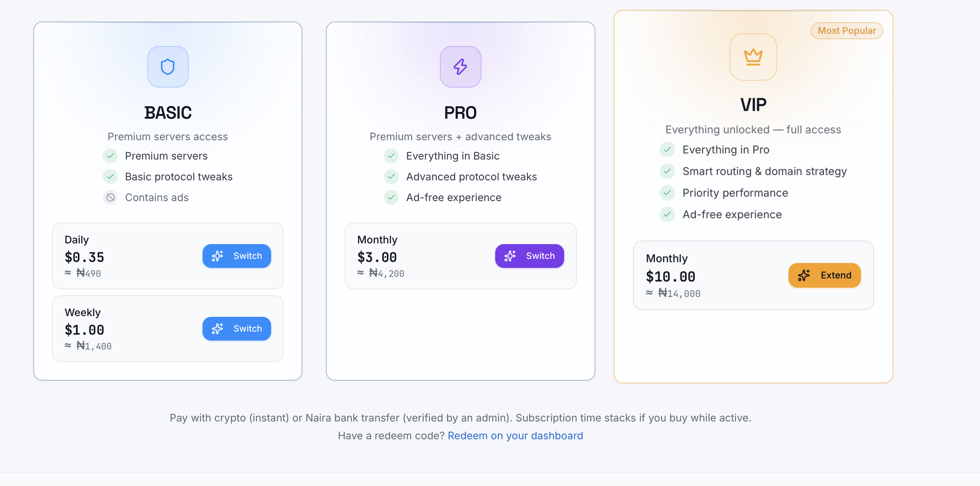Click the checkmark beside 'Premium servers'
This screenshot has height=486, width=980.
coord(110,156)
